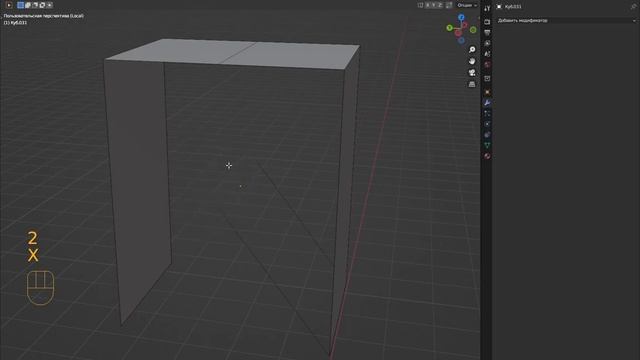Click negative Z circle on gizmo
The height and width of the screenshot is (360, 640).
pyautogui.click(x=461, y=40)
